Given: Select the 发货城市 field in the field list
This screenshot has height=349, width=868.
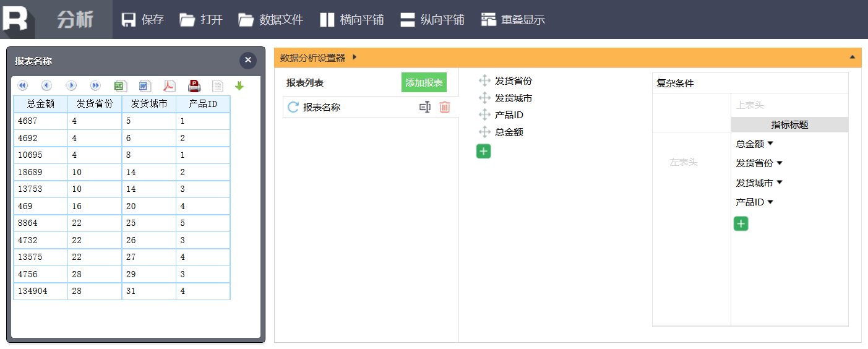Looking at the screenshot, I should [513, 98].
